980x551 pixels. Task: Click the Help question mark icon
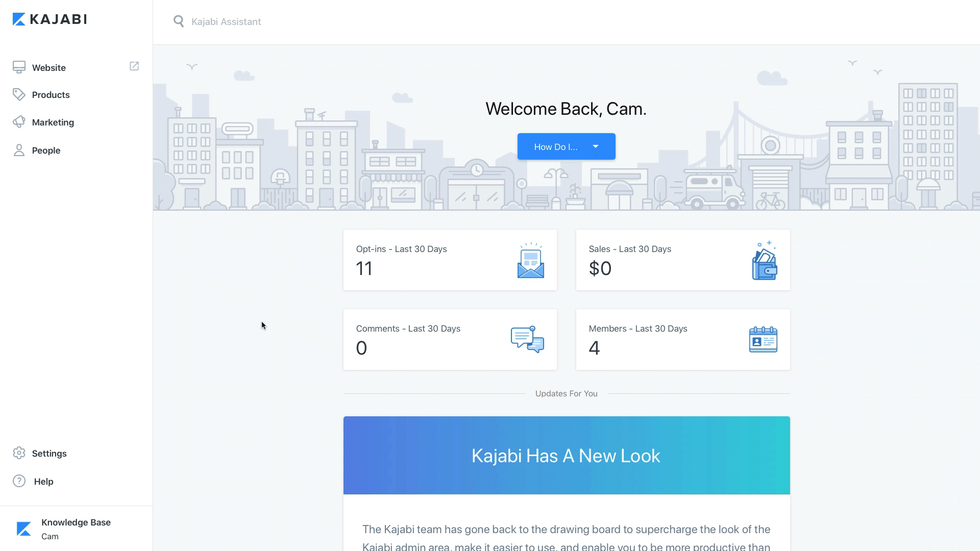click(19, 481)
